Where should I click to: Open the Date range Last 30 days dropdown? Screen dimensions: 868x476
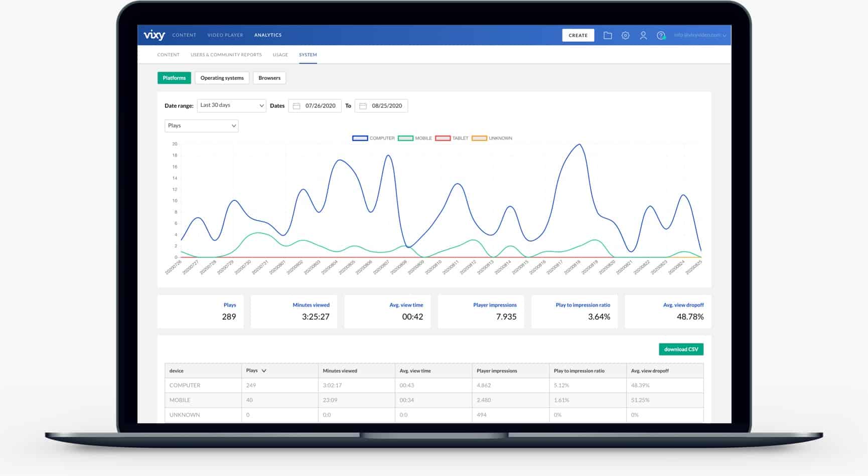click(231, 105)
